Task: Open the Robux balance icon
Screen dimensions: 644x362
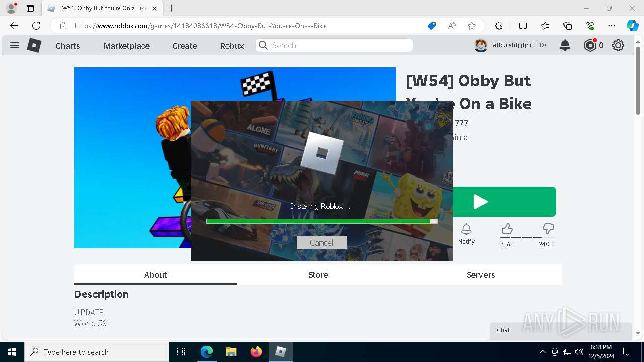Action: (x=590, y=45)
